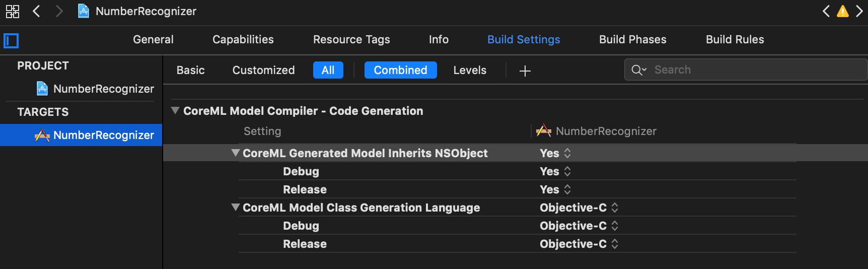Toggle the projects and targets sidebar icon
This screenshot has height=269, width=868.
tap(11, 40)
